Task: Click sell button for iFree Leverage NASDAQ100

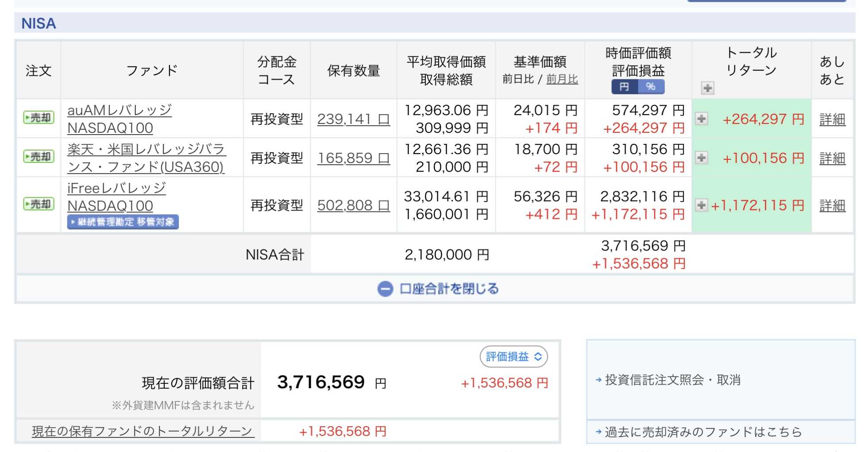Action: pos(39,204)
